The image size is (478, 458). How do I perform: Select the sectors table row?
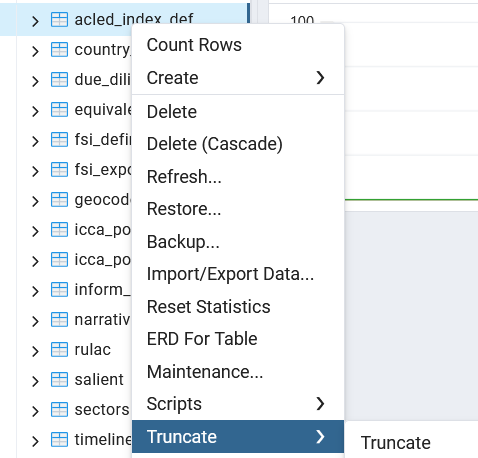102,410
